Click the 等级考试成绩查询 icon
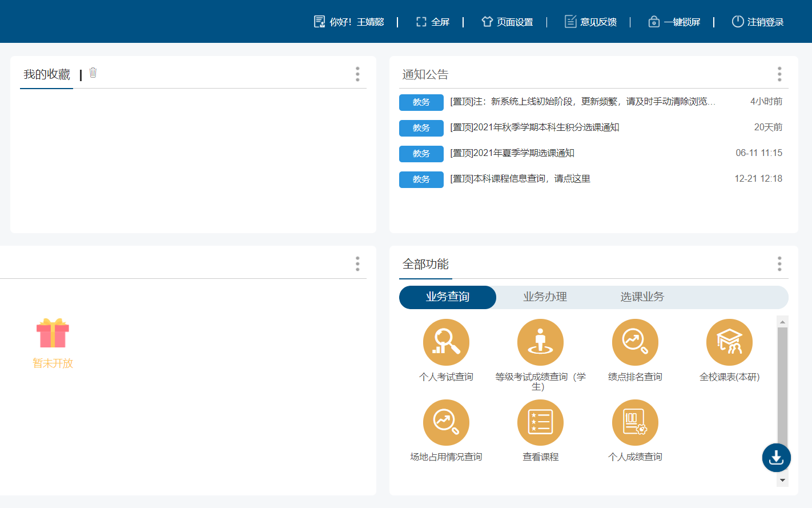 click(x=540, y=342)
